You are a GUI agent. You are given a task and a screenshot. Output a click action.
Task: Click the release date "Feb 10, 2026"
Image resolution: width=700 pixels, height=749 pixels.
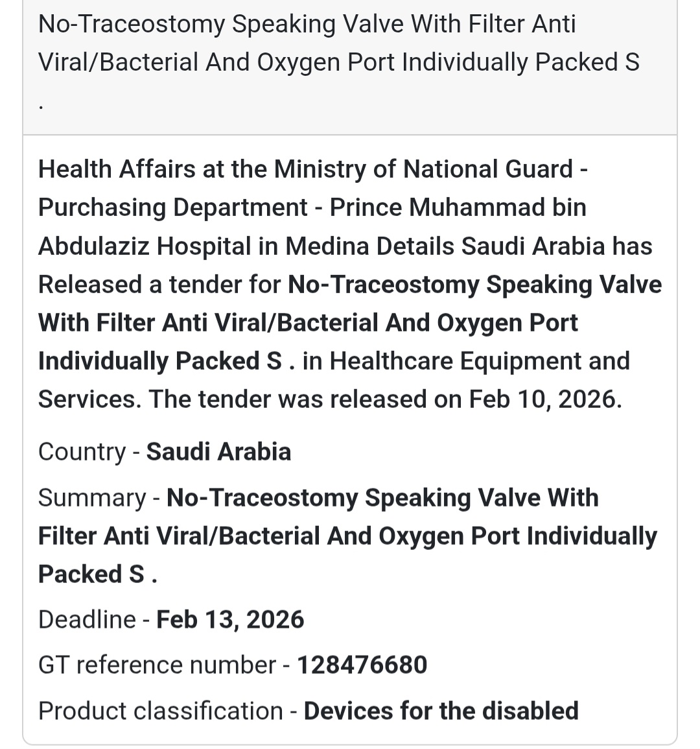click(x=544, y=399)
